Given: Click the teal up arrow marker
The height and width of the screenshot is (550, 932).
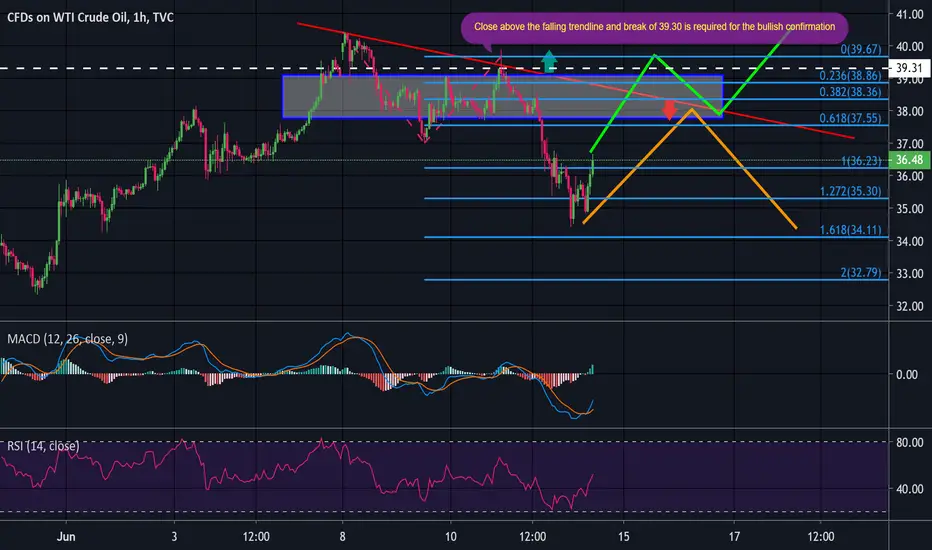Looking at the screenshot, I should 549,61.
